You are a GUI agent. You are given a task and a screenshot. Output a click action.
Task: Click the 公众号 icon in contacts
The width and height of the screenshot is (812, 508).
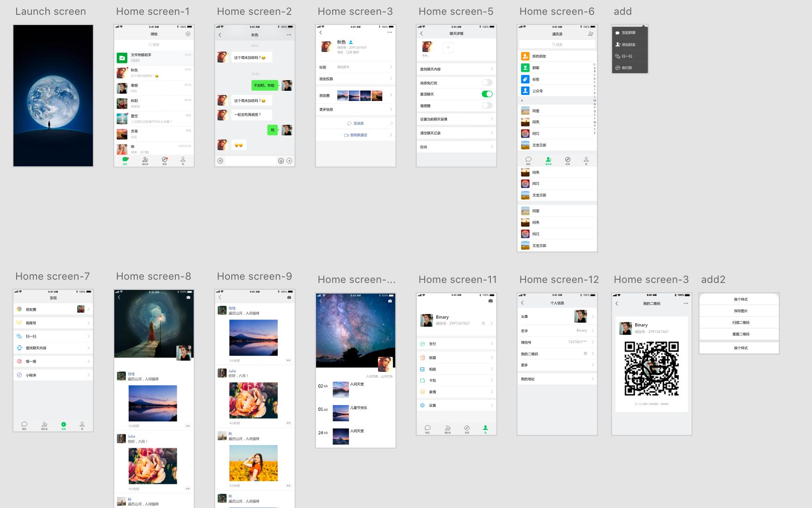525,91
